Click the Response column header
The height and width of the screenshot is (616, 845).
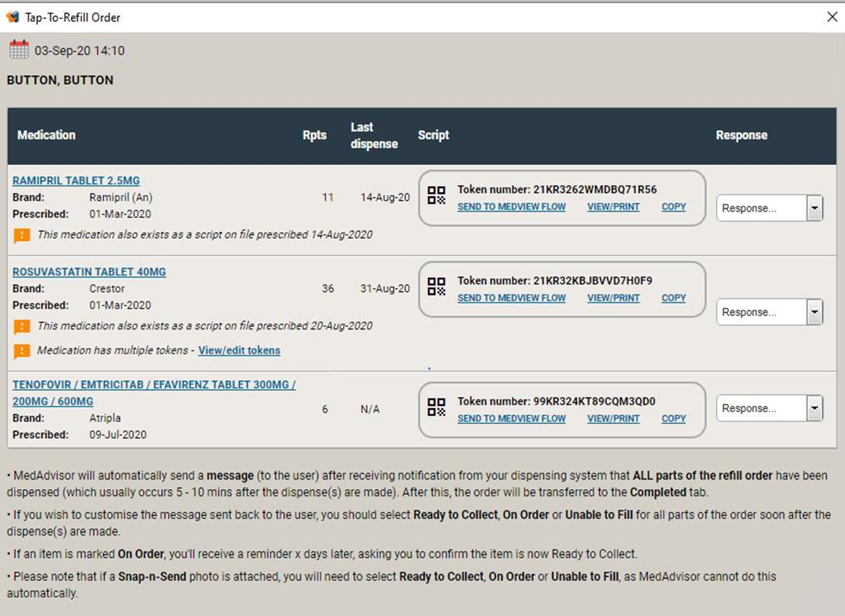pos(742,135)
